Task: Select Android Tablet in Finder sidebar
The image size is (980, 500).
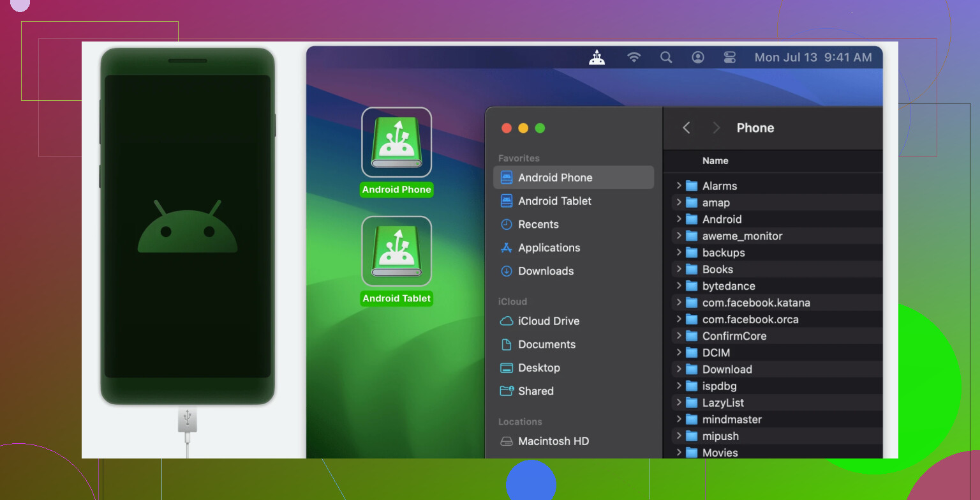Action: (574, 201)
